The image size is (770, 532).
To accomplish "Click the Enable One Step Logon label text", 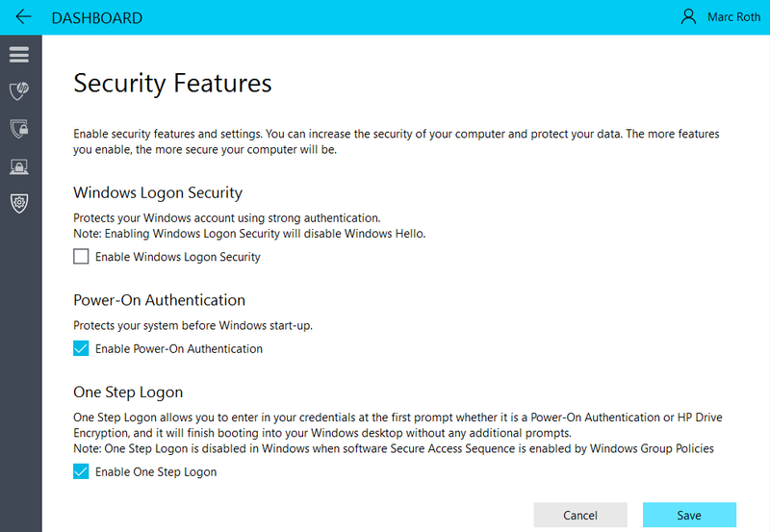I will point(156,472).
